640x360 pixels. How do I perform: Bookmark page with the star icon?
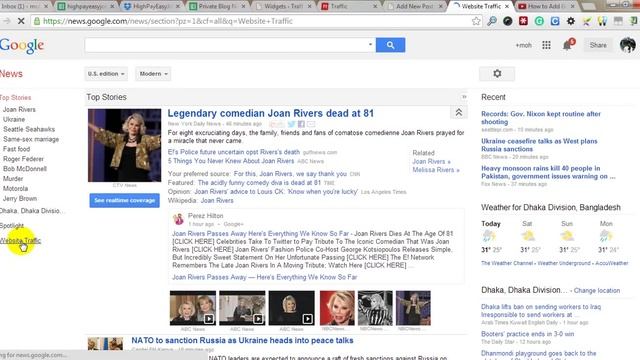tap(476, 21)
